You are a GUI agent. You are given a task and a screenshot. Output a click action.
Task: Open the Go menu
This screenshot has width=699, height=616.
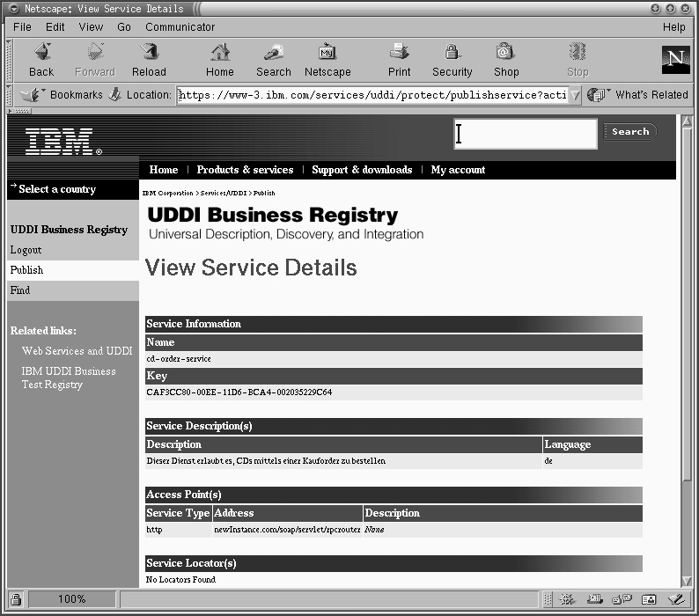click(124, 27)
